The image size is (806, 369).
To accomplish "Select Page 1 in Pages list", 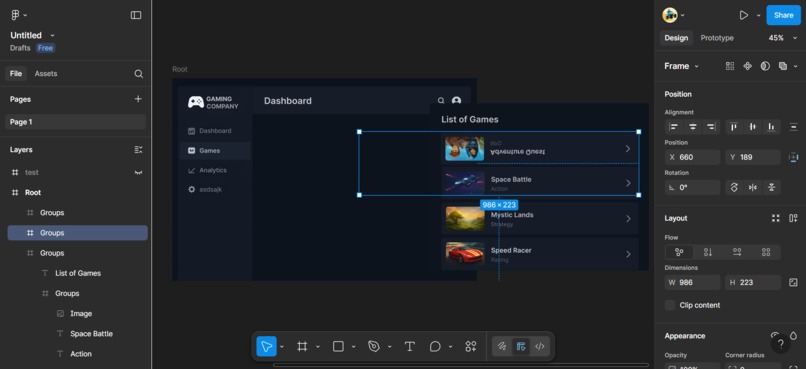I will [76, 122].
